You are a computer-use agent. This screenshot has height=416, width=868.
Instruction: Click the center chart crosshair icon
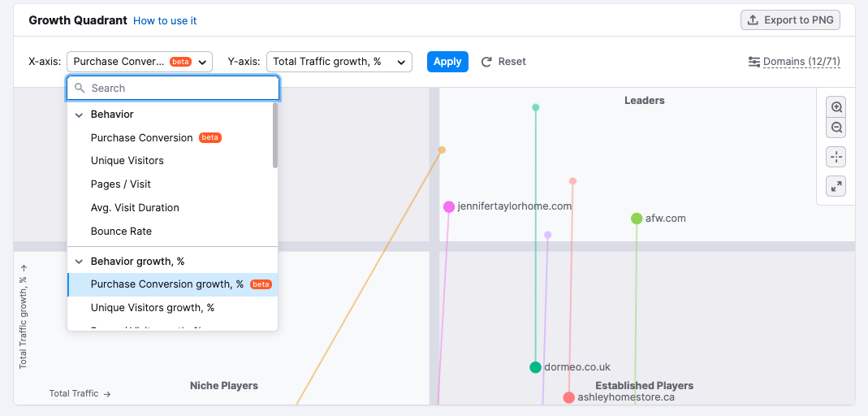pos(836,158)
